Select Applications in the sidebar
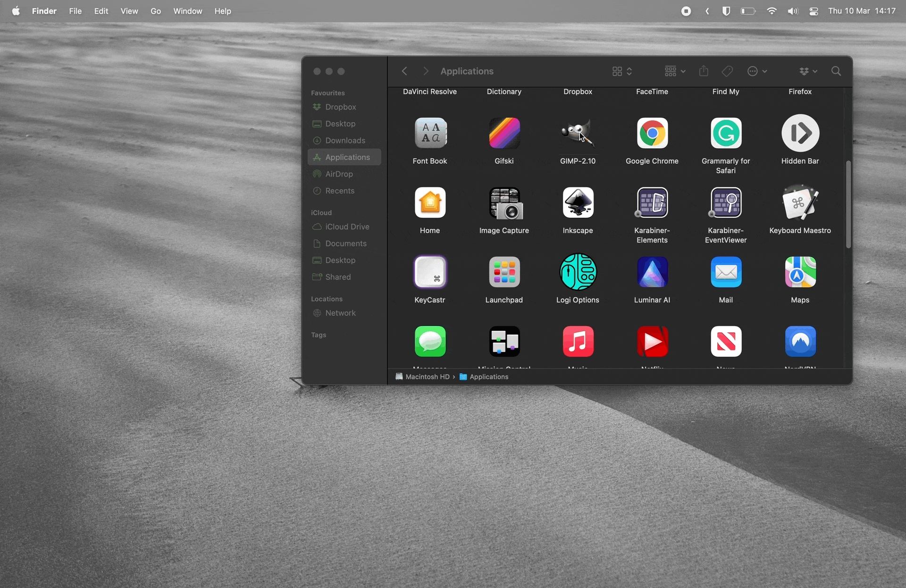Screen dimensions: 906x588 [344, 157]
